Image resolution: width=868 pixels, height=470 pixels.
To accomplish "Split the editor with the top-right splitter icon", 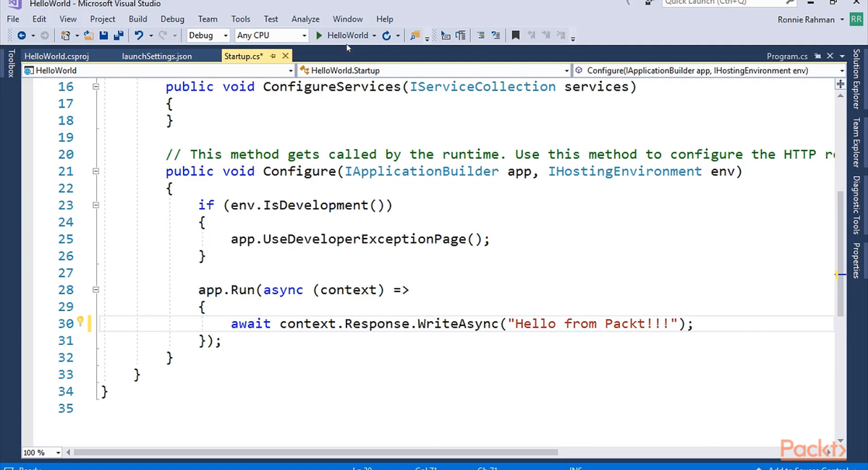I will pyautogui.click(x=840, y=85).
